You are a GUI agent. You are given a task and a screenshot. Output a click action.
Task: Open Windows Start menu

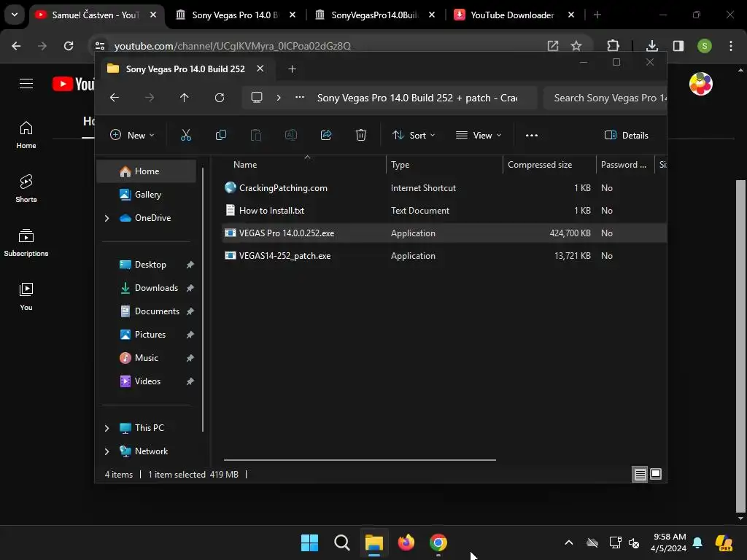309,542
